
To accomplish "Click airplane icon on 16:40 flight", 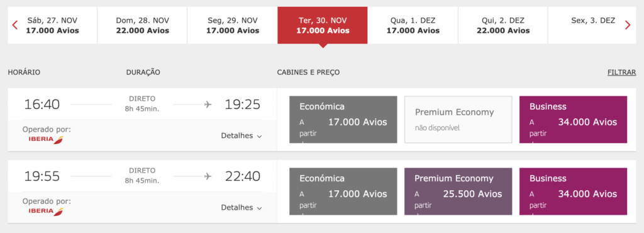I will (208, 105).
